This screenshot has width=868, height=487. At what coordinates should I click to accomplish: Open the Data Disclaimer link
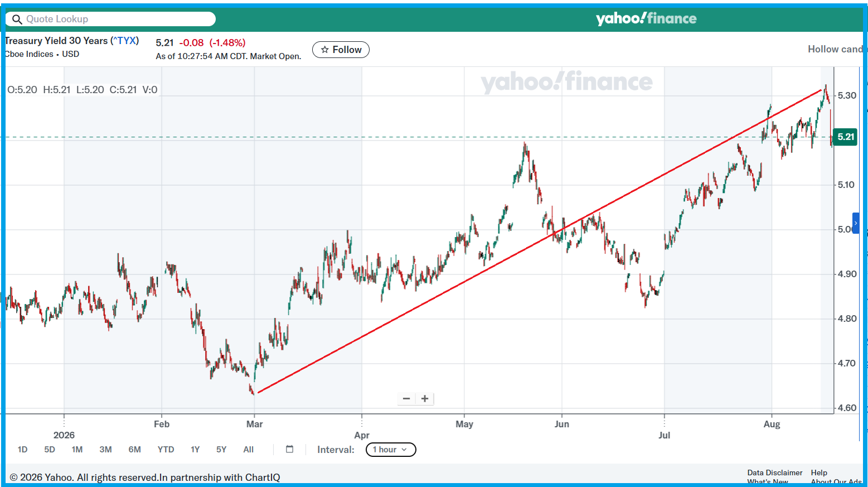click(x=775, y=472)
